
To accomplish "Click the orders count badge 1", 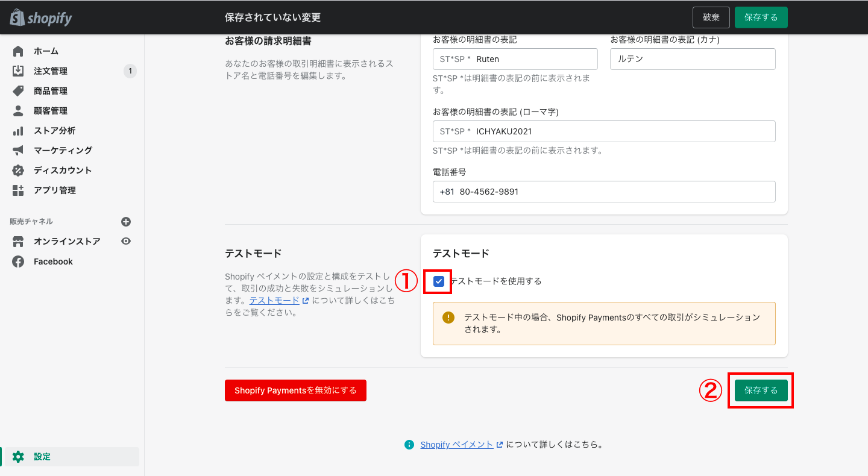I will [x=130, y=71].
